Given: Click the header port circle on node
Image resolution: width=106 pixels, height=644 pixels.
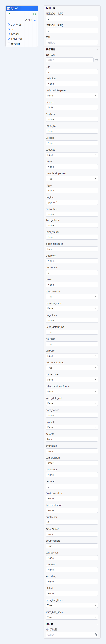Looking at the screenshot, I should click(9, 34).
